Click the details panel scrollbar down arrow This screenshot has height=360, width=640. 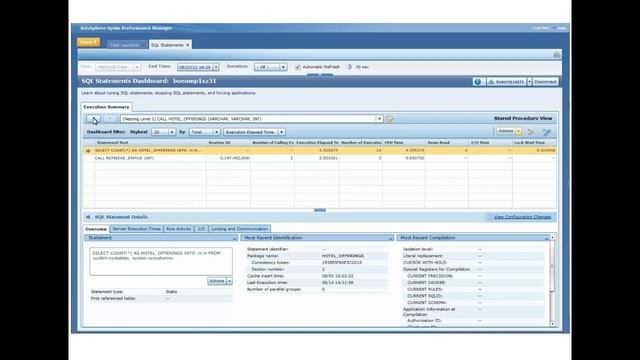(553, 324)
